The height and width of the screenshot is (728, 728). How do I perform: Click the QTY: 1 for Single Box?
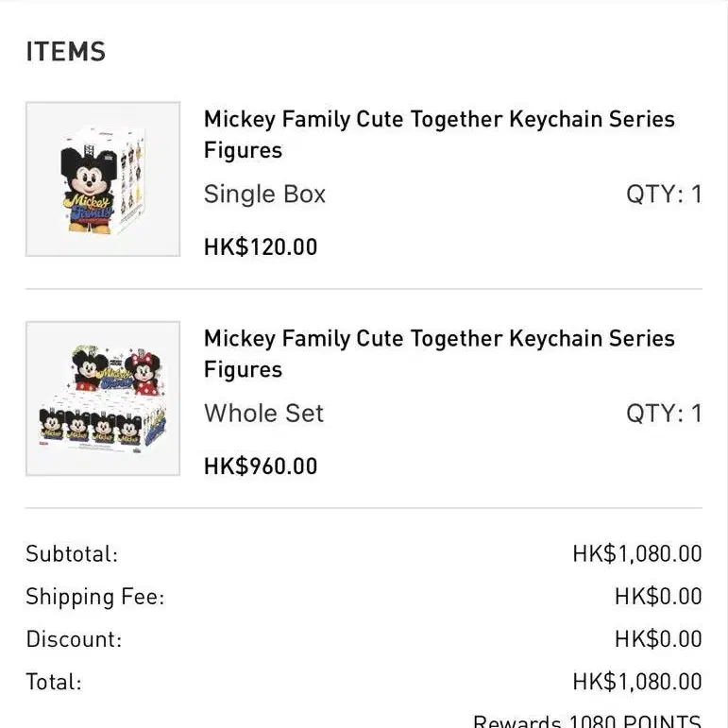pyautogui.click(x=664, y=195)
